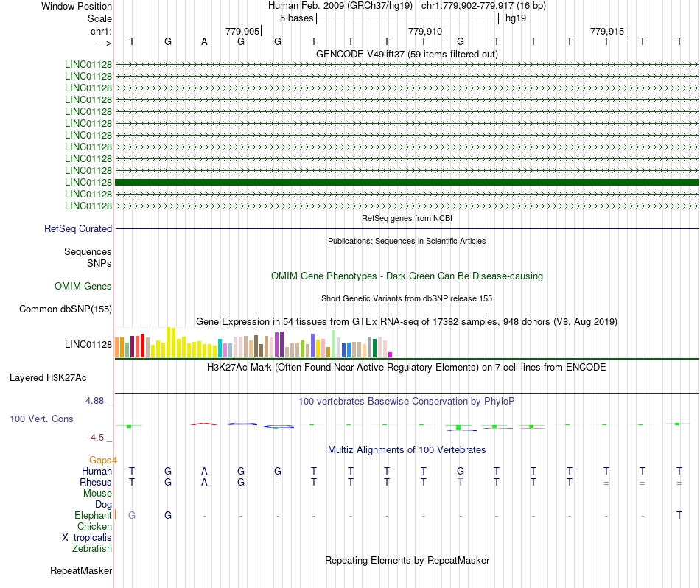The height and width of the screenshot is (588, 700).
Task: Open the 100 Vert. Cons track label
Action: pyautogui.click(x=41, y=419)
